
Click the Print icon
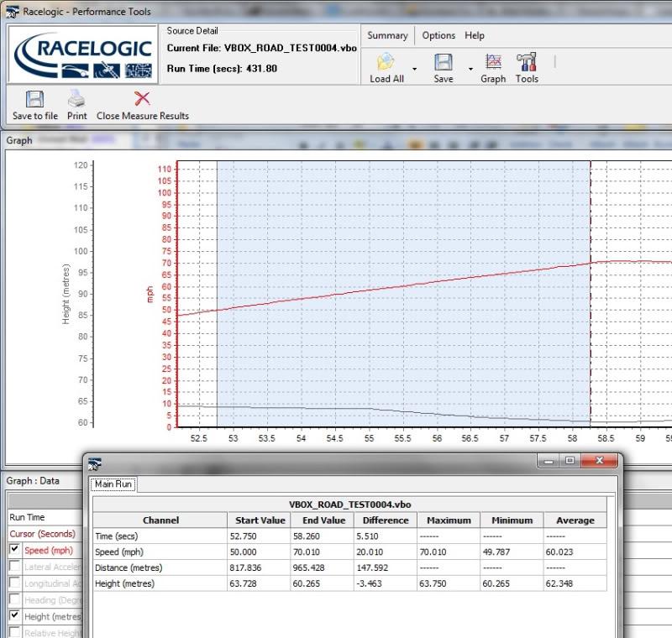pyautogui.click(x=76, y=99)
